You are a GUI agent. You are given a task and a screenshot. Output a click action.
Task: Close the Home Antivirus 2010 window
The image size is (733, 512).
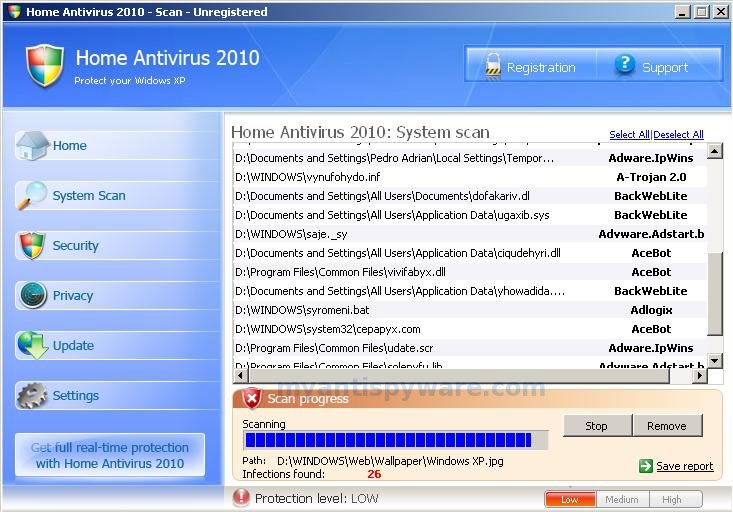721,12
